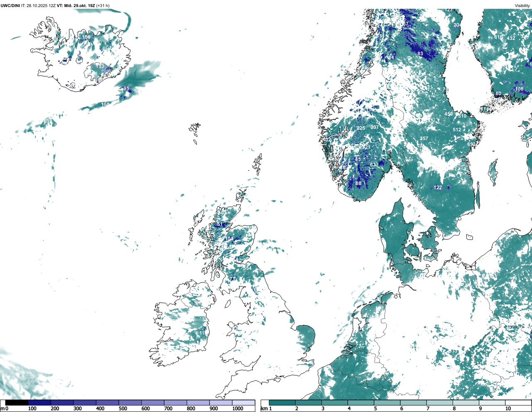
Task: Click the 'km' unit label on legend
Action: coord(264,409)
